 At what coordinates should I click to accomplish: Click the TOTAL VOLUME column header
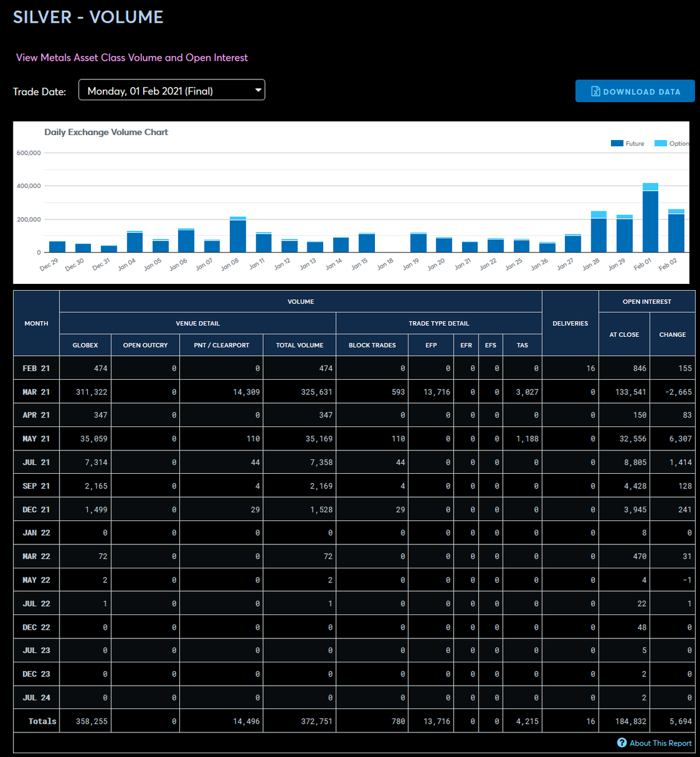click(300, 345)
